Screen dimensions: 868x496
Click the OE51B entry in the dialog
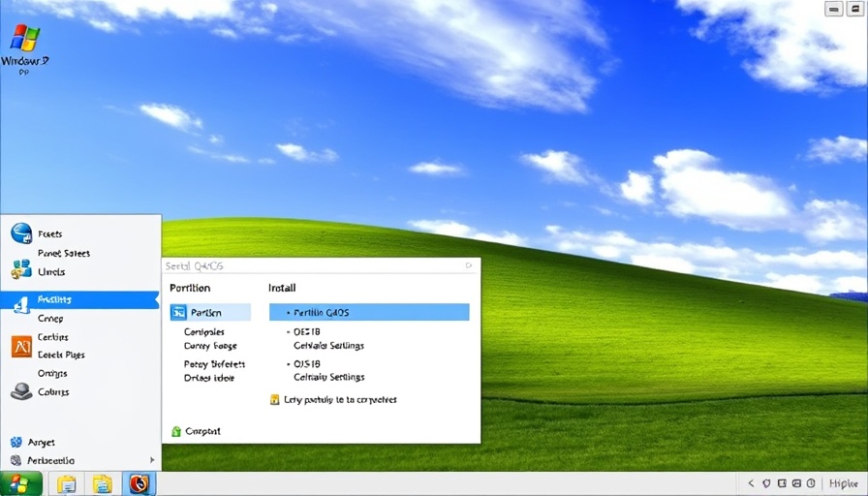[x=307, y=332]
